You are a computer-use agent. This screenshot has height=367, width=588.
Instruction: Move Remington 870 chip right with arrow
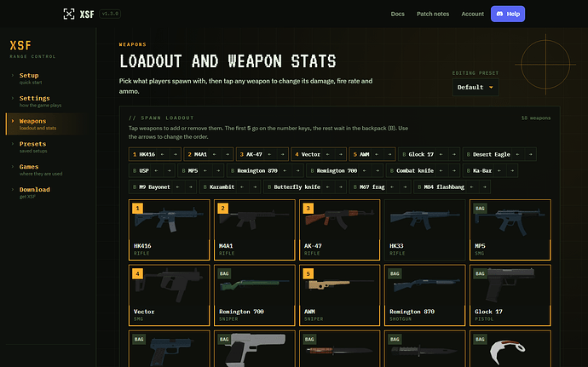(297, 170)
